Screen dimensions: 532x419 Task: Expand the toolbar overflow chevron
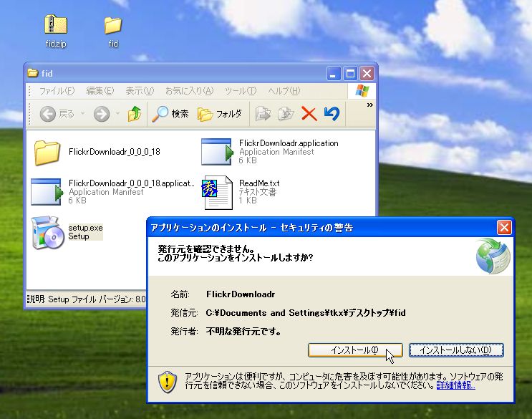pos(369,105)
